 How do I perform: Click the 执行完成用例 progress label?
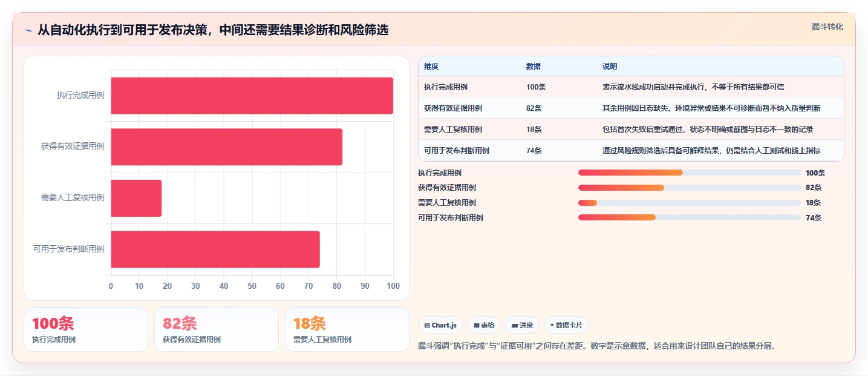(440, 173)
